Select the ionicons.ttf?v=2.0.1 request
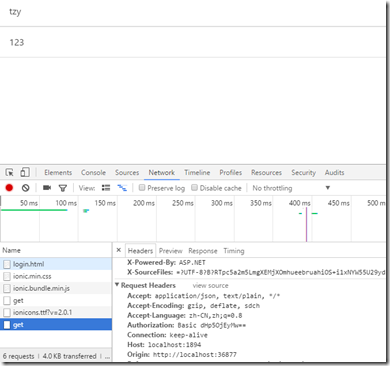The image size is (390, 366). click(56, 312)
